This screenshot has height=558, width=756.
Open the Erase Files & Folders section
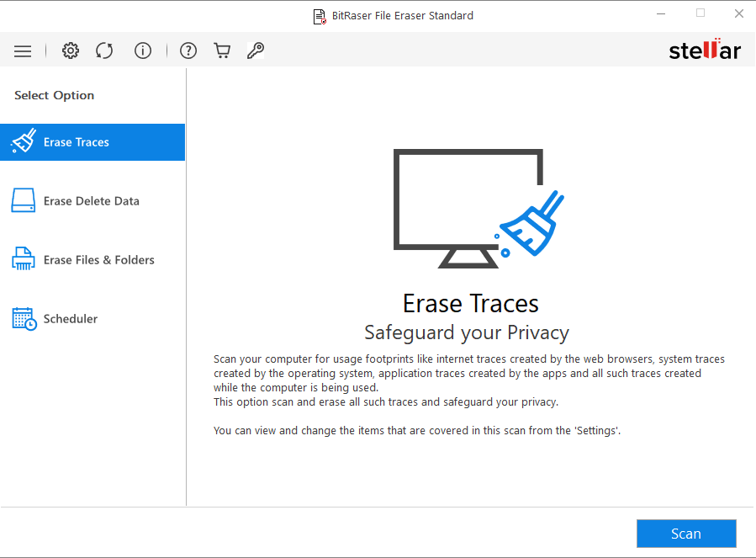99,260
